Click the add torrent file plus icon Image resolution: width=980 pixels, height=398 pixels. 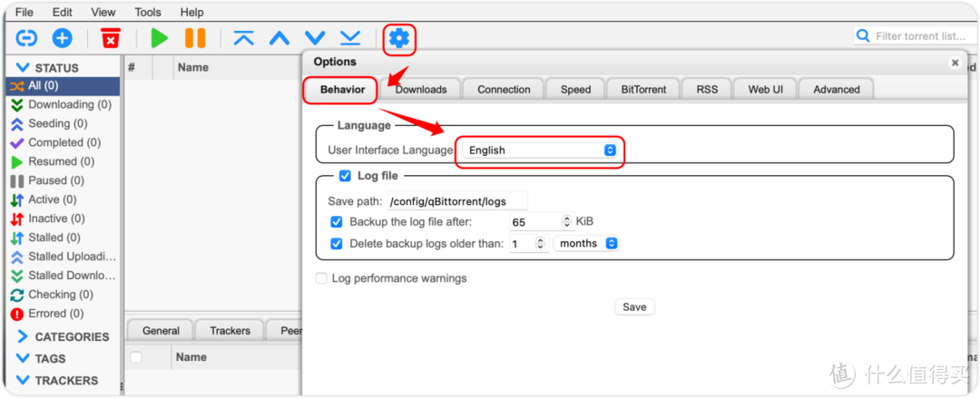[x=62, y=38]
